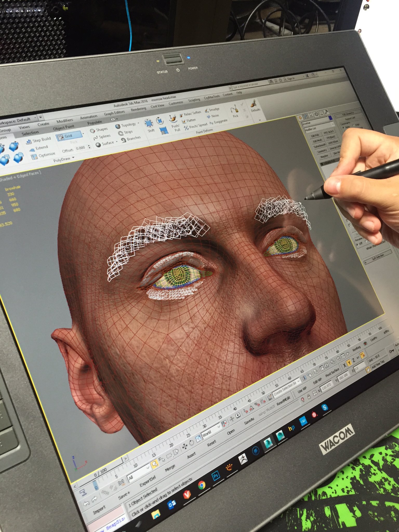Click the Optimize tool

point(43,155)
